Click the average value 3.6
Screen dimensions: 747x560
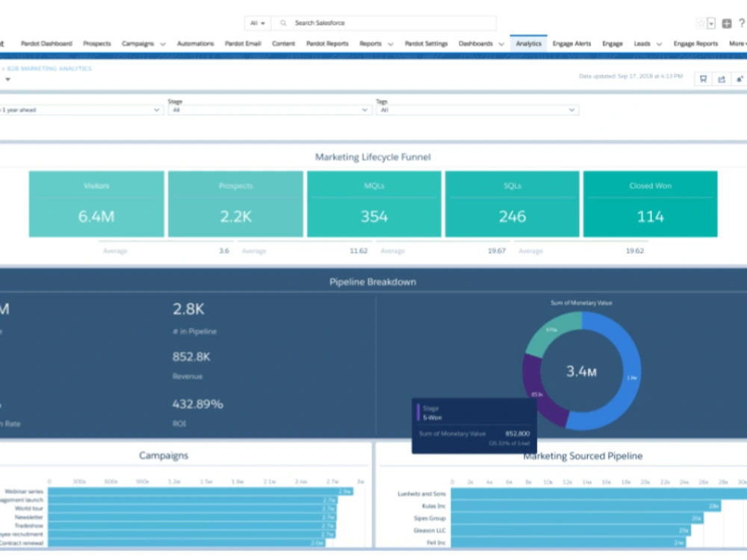click(x=224, y=251)
